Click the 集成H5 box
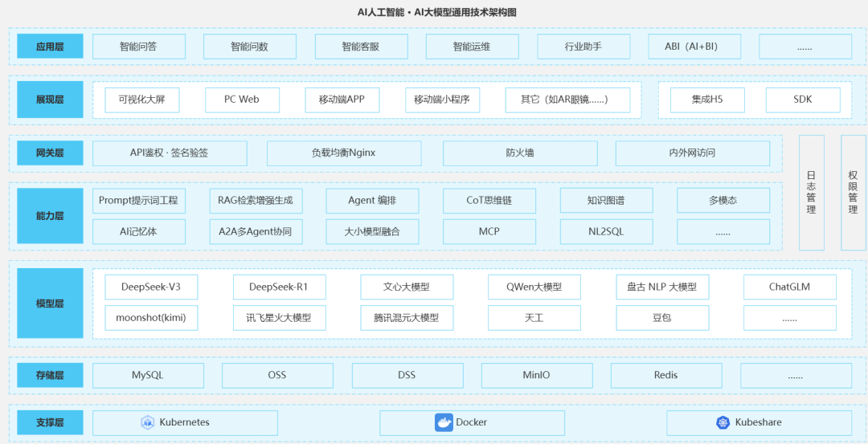 point(707,100)
